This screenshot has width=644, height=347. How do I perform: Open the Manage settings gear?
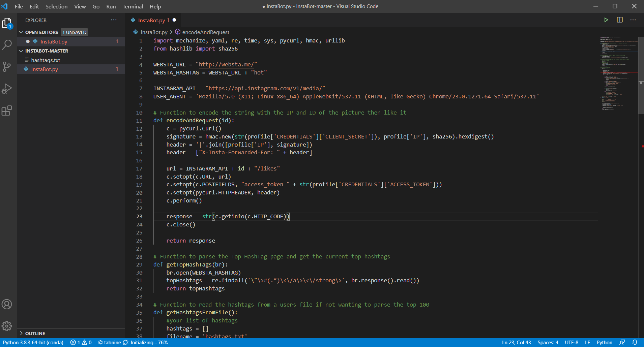point(7,326)
